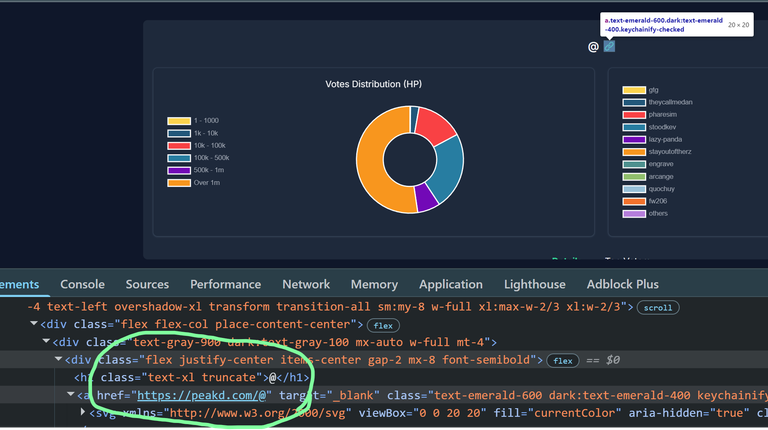Toggle the stoodkev legend entry
The image size is (768, 430).
(x=649, y=127)
